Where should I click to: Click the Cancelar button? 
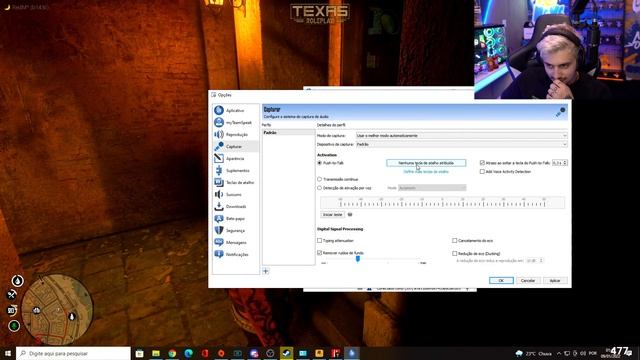coord(528,280)
